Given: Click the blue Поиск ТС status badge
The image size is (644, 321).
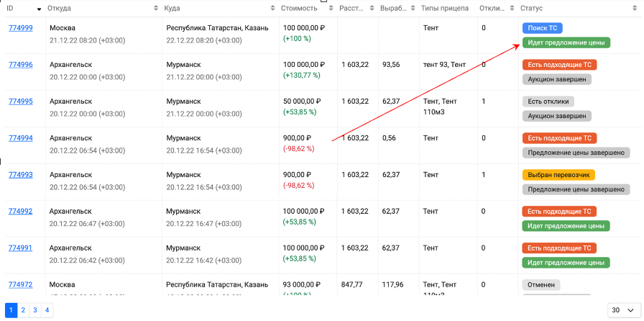Looking at the screenshot, I should (542, 28).
